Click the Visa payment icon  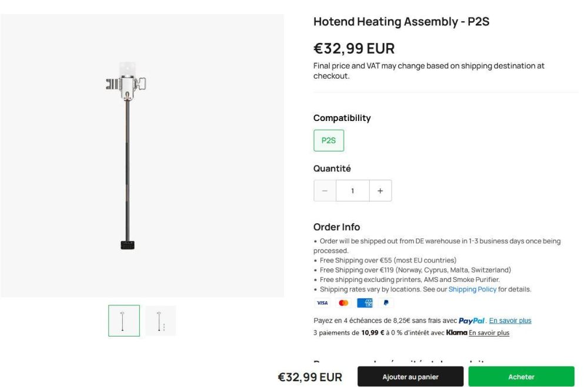tap(322, 303)
